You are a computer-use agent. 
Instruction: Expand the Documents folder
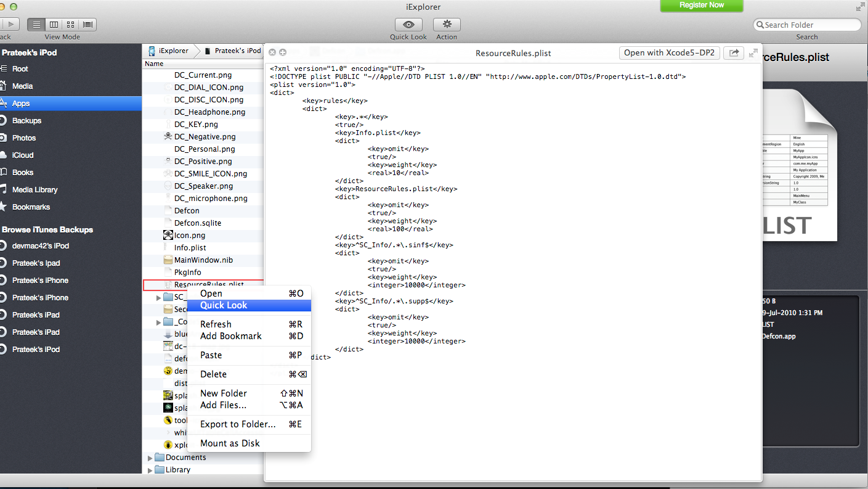(150, 458)
